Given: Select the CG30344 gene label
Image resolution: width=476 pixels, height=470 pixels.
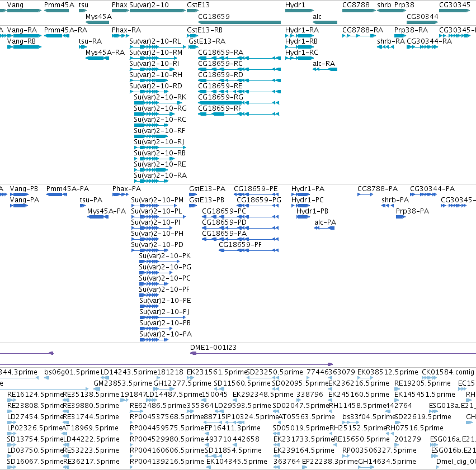Looking at the screenshot, I should [422, 17].
